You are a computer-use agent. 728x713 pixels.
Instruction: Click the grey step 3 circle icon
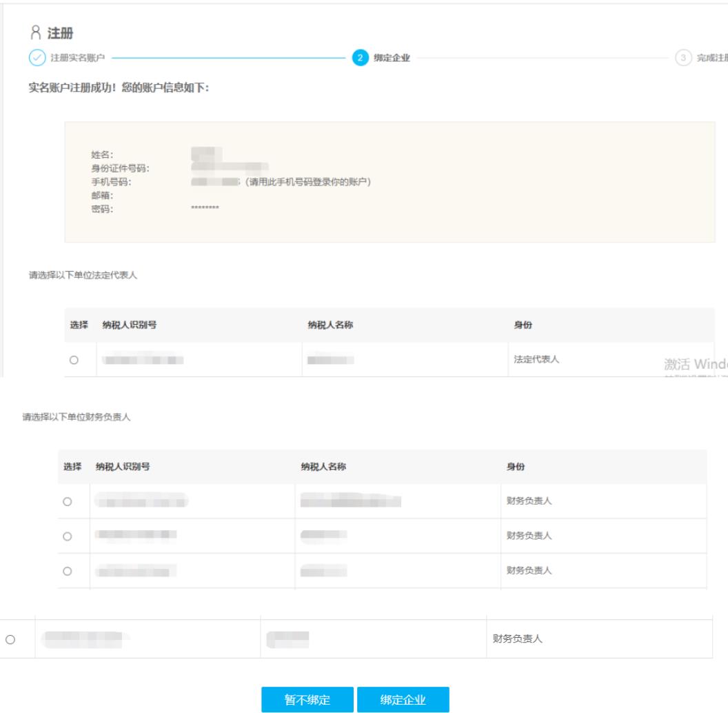[683, 58]
